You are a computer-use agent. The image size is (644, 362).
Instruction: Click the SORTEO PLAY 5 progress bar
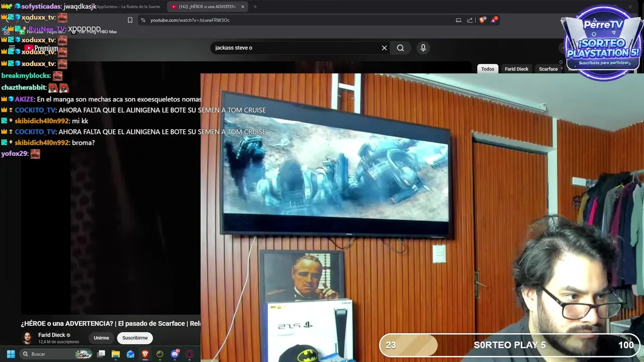point(509,345)
